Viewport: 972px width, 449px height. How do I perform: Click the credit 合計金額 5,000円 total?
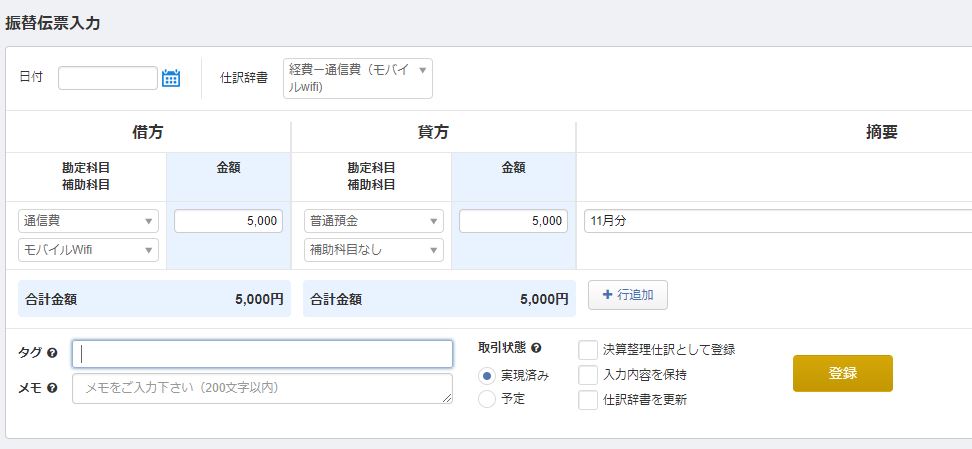[440, 299]
